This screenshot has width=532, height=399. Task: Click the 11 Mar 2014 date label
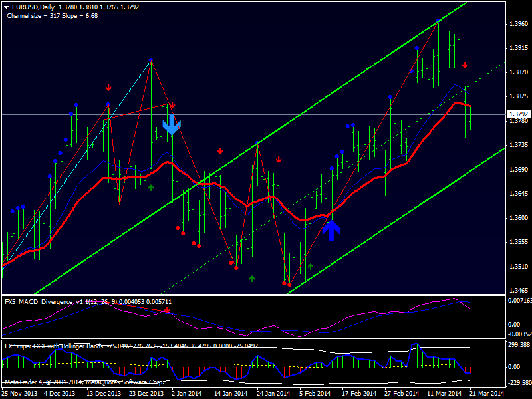pos(444,394)
